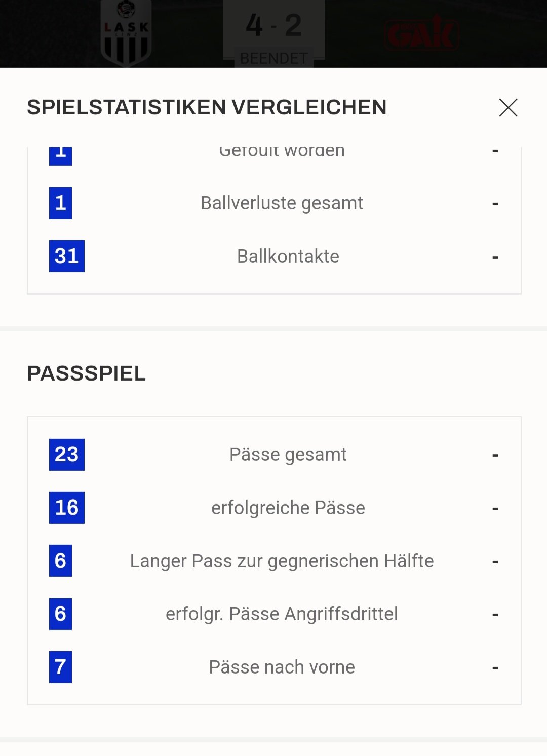Image resolution: width=547 pixels, height=756 pixels.
Task: Tap the blue 23 Pässe gesamt value
Action: 67,454
